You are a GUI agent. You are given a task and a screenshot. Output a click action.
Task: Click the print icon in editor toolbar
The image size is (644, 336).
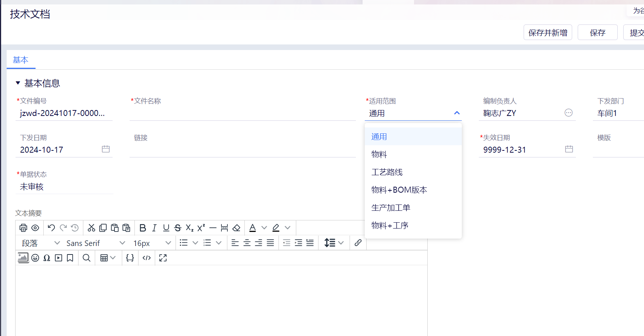(x=23, y=228)
